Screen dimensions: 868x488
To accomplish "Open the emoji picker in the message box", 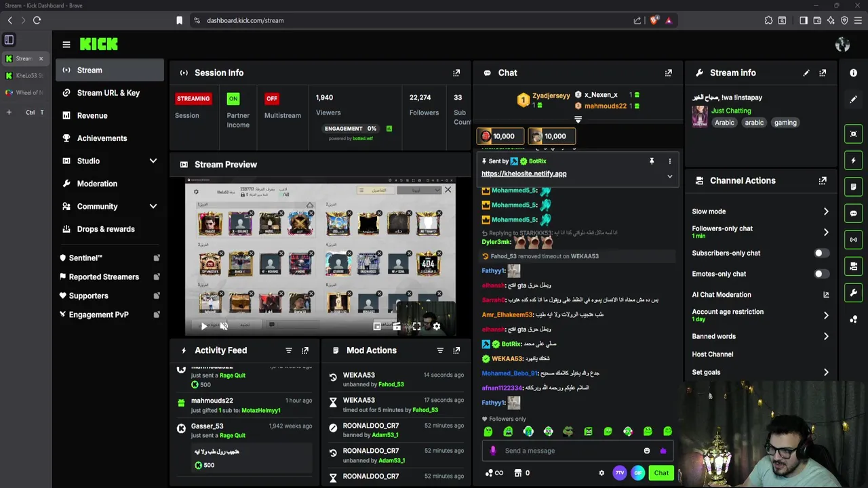I will pyautogui.click(x=647, y=451).
